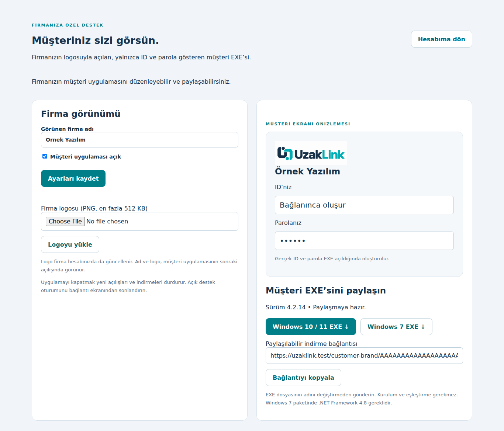Focus the Görünen firma adı field
Image resolution: width=504 pixels, height=431 pixels.
coord(139,140)
